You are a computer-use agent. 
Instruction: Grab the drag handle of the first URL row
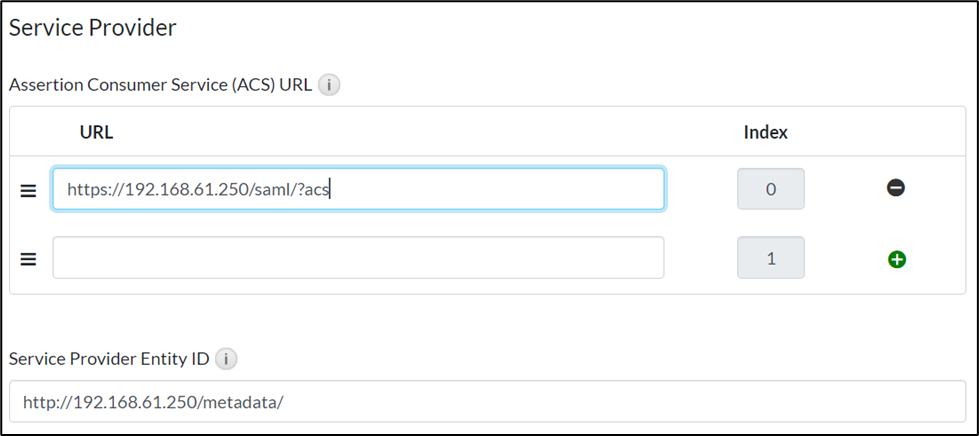[x=28, y=190]
